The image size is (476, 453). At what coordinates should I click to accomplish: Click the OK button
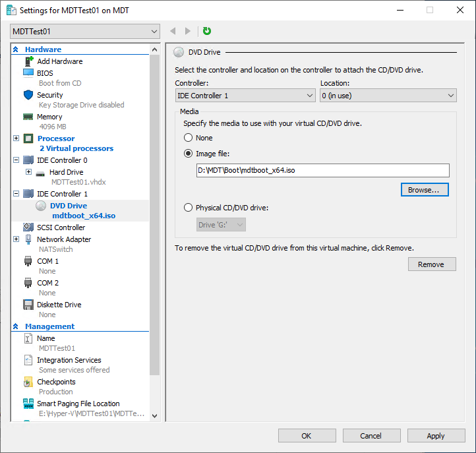coord(307,436)
